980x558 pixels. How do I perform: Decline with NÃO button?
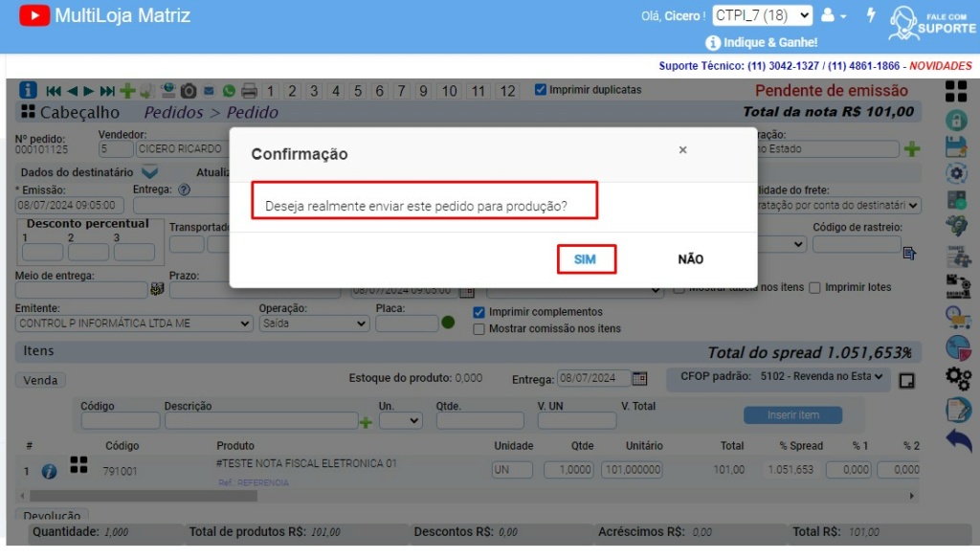point(691,258)
